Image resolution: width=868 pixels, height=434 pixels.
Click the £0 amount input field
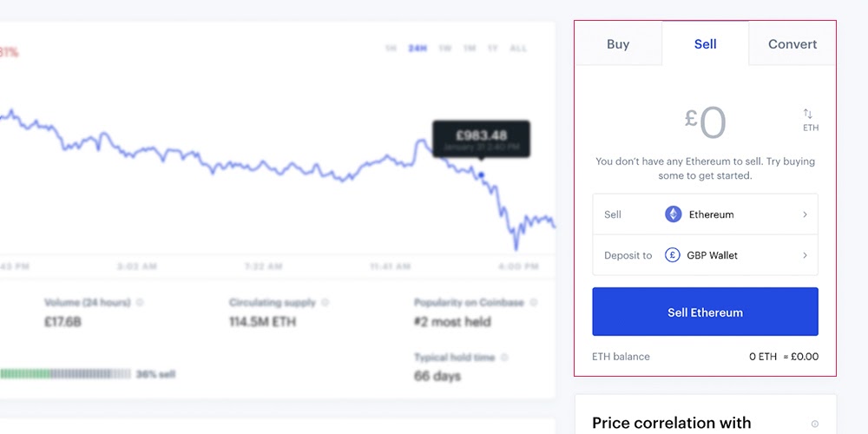pyautogui.click(x=705, y=123)
